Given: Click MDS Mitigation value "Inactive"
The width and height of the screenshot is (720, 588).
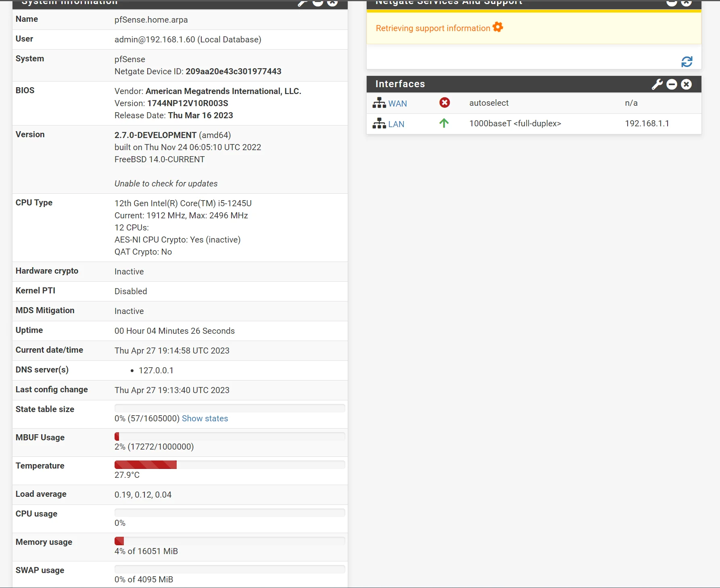Looking at the screenshot, I should click(129, 311).
